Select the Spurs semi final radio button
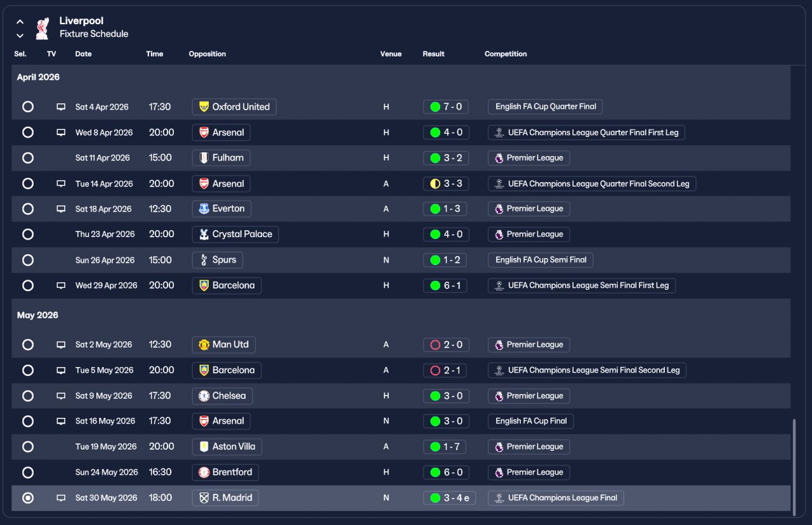The height and width of the screenshot is (525, 812). (x=28, y=260)
